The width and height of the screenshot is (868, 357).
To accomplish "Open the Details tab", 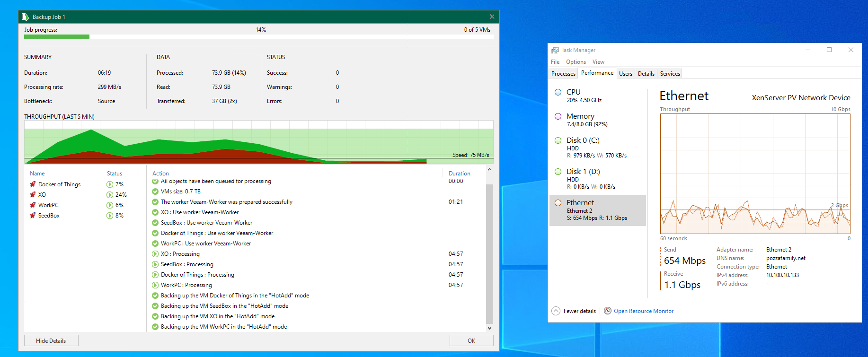I will pyautogui.click(x=646, y=74).
